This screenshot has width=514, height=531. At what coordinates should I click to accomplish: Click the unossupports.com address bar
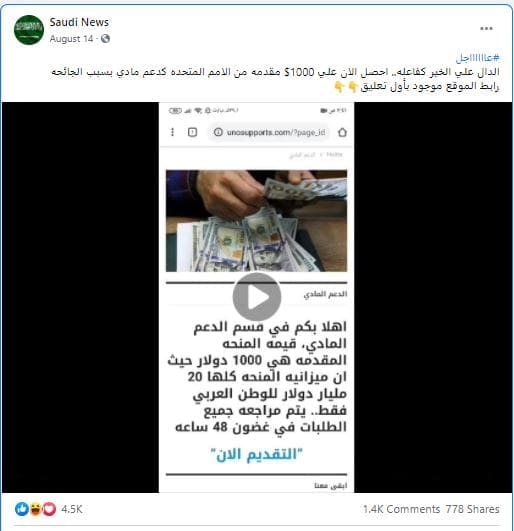tap(270, 132)
